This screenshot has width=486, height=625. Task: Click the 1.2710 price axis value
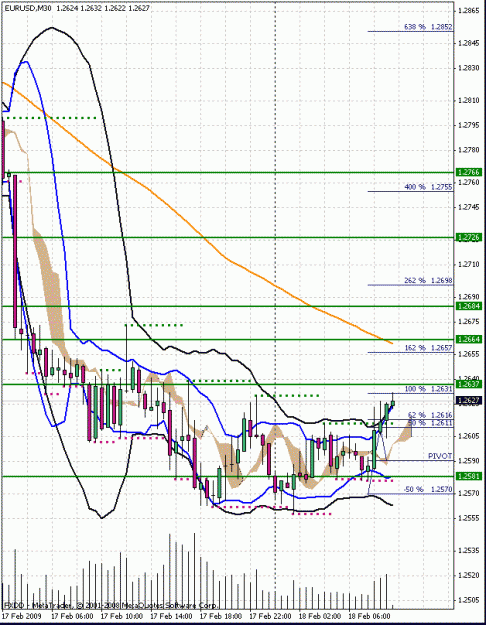[469, 264]
